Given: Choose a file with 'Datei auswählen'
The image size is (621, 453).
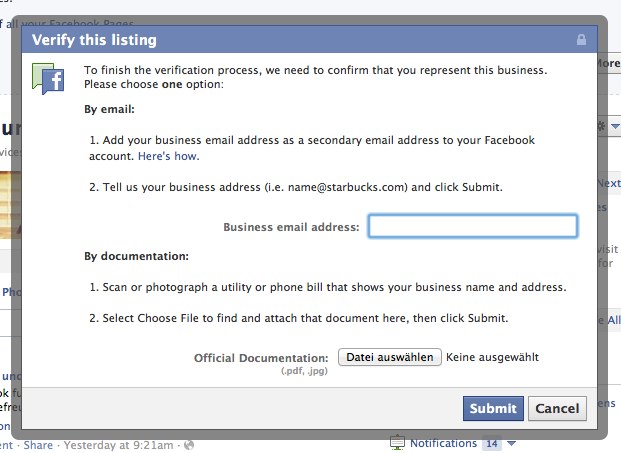Looking at the screenshot, I should (390, 357).
